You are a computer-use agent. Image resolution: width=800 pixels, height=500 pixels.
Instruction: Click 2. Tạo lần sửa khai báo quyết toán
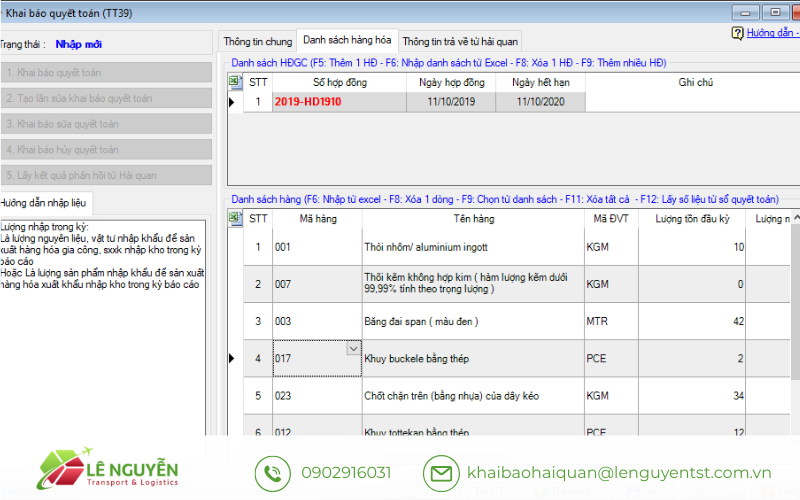106,98
